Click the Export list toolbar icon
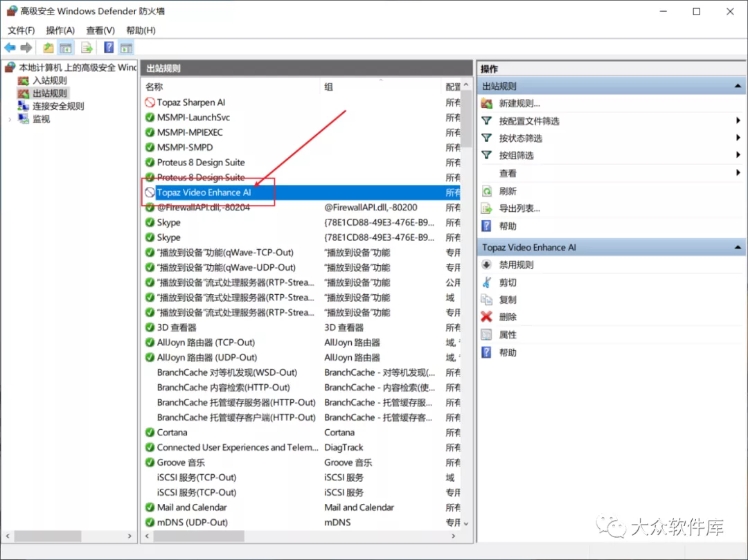This screenshot has height=560, width=748. [x=87, y=48]
